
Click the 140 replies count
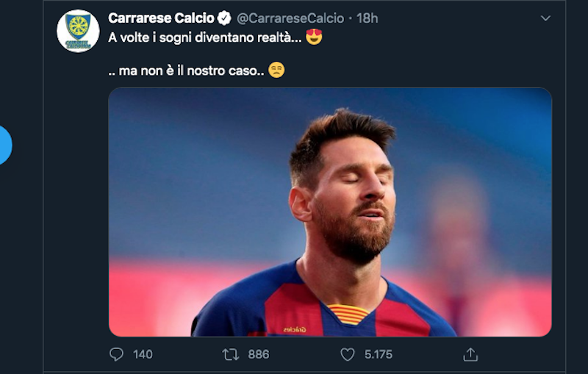tap(143, 354)
